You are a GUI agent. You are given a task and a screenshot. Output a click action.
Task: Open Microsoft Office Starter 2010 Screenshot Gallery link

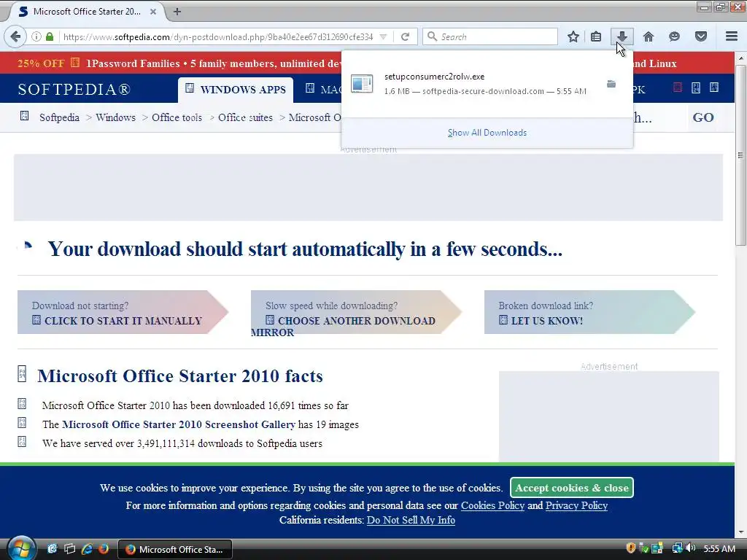(179, 424)
